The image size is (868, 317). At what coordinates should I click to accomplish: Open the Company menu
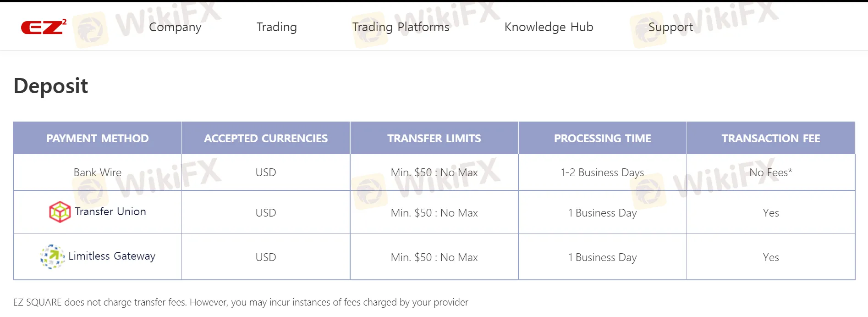click(175, 27)
